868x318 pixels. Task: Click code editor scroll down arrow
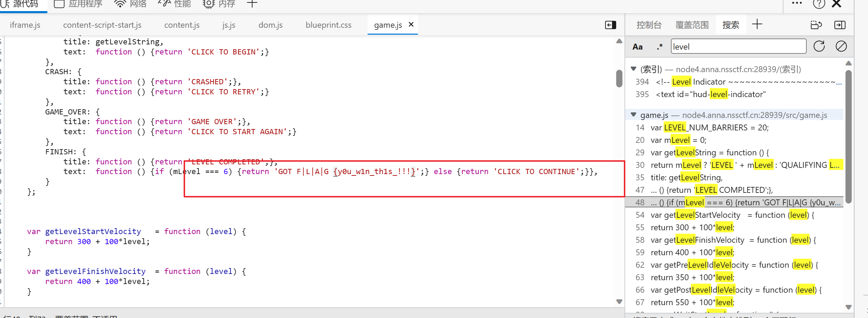619,302
